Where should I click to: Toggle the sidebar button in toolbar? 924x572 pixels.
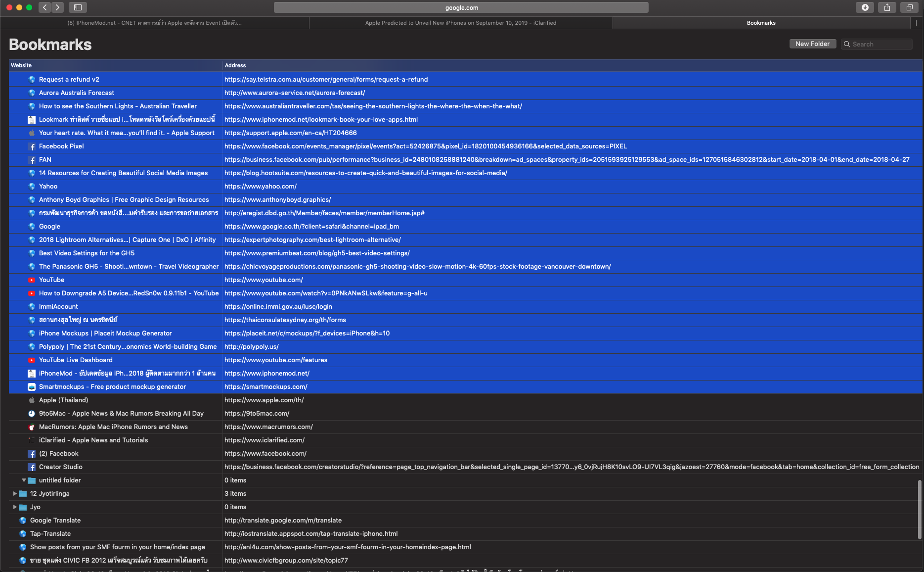[78, 7]
